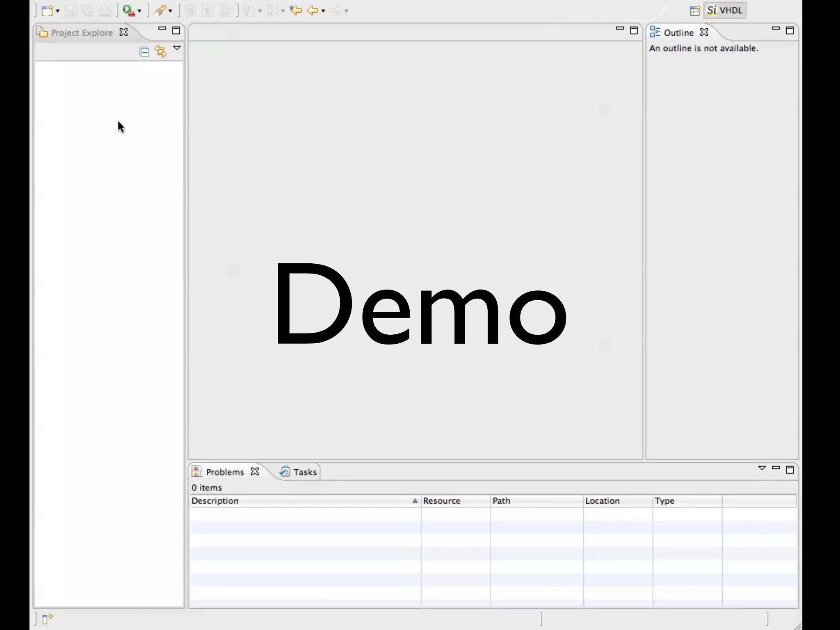The height and width of the screenshot is (630, 840).
Task: Sort by the Type column header
Action: coord(687,501)
